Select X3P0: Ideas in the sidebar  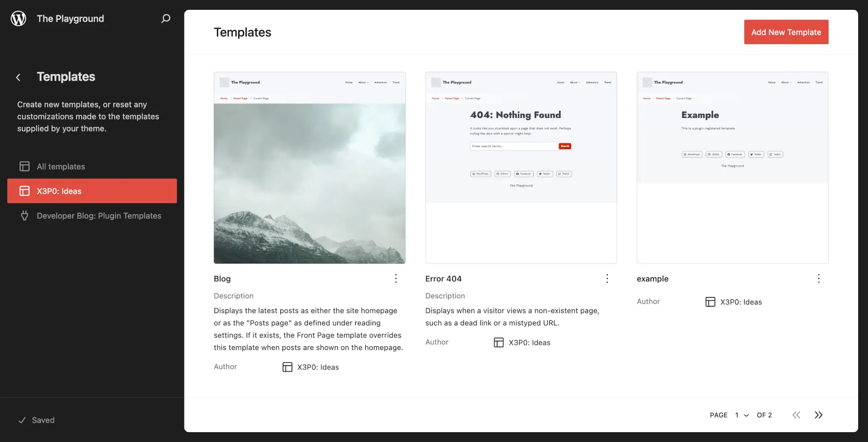(92, 191)
